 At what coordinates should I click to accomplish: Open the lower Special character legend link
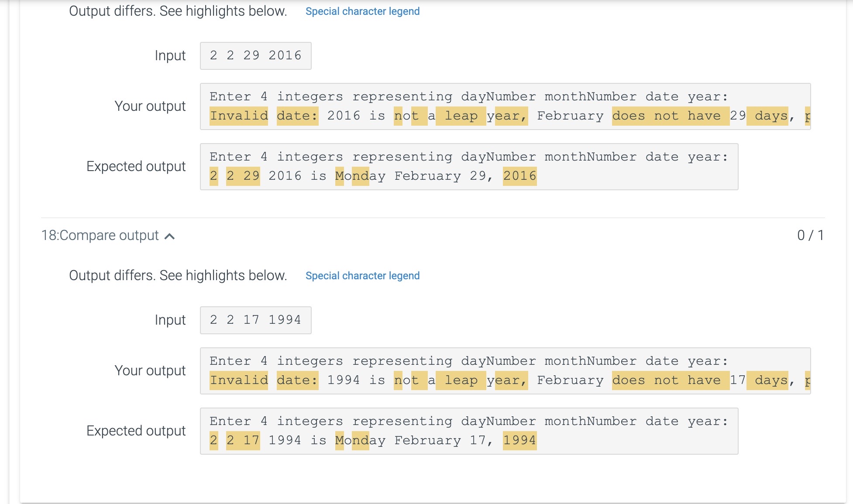pyautogui.click(x=362, y=276)
